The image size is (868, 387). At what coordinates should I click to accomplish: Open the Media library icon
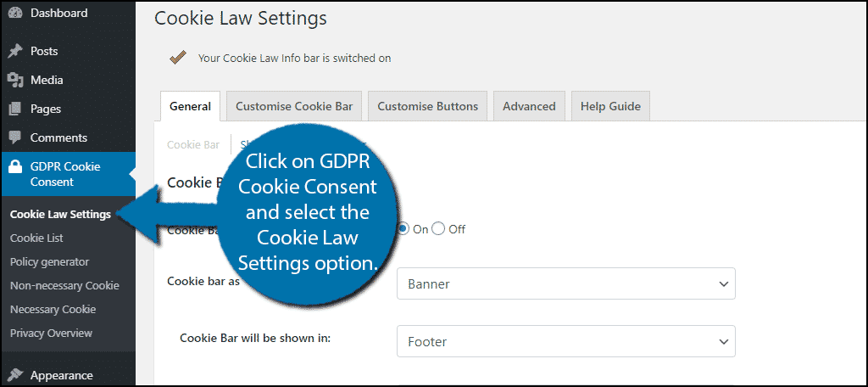[x=15, y=80]
